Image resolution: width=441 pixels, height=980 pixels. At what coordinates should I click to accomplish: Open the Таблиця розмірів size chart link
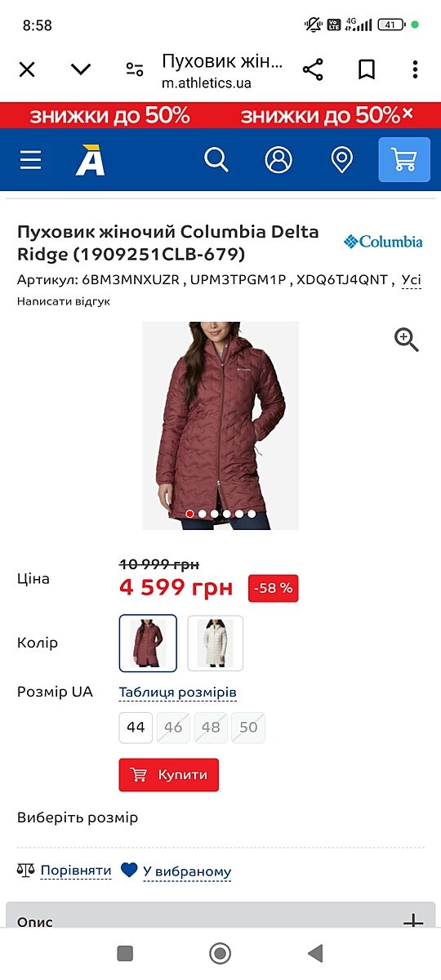click(x=178, y=693)
